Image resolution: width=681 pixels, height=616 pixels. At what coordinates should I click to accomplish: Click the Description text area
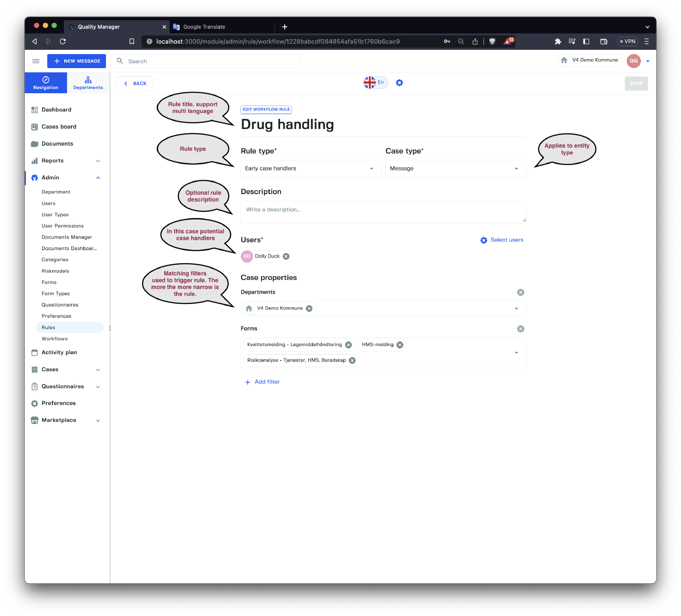tap(383, 212)
